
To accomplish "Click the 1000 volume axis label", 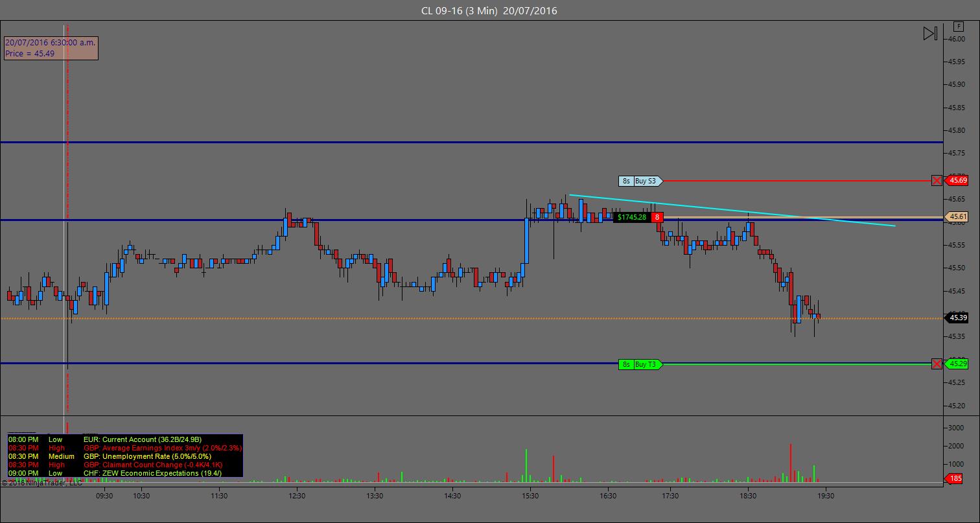I will (957, 465).
